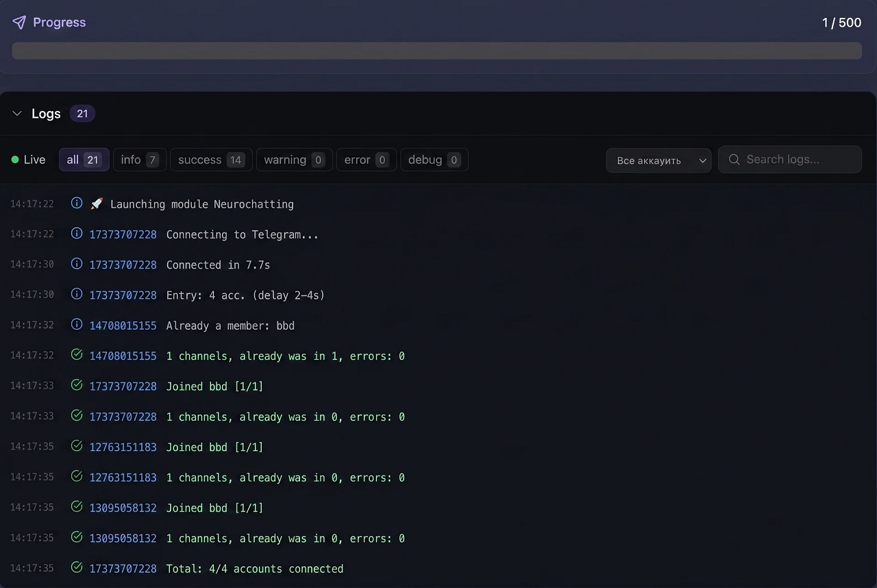Click text Entry: 4 acc. (delay 2–4s)
Screen dimensions: 877x588
coord(246,295)
